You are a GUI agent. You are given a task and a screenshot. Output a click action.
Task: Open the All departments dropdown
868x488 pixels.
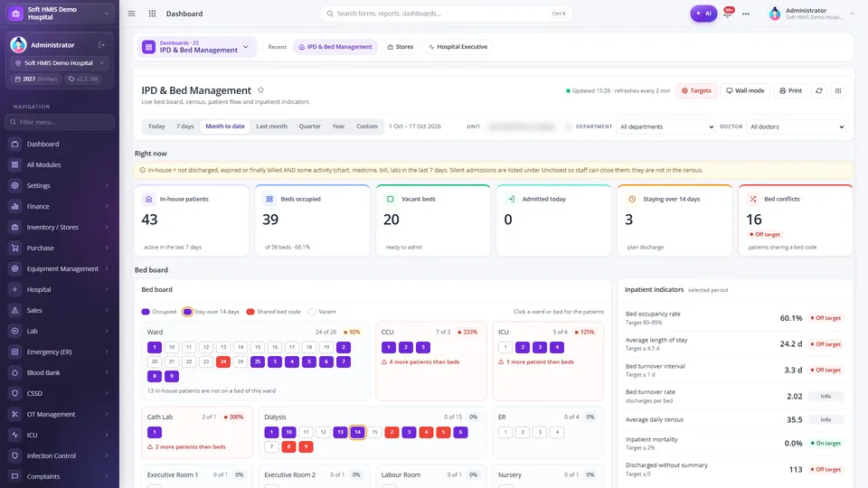(x=666, y=127)
